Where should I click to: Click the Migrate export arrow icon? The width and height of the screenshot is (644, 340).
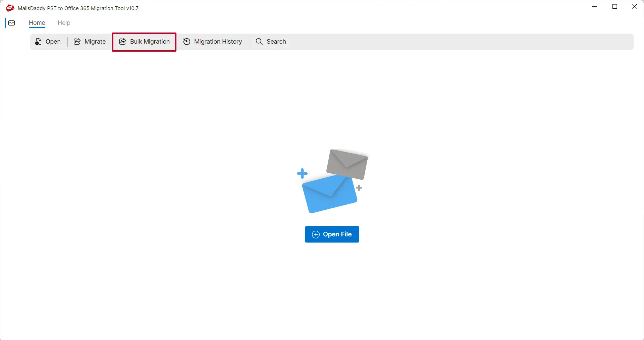pyautogui.click(x=77, y=42)
